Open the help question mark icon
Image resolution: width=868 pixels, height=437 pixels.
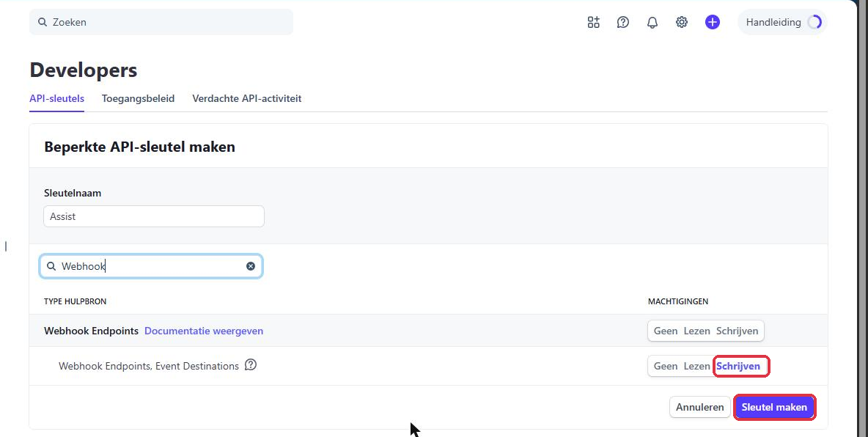click(622, 22)
